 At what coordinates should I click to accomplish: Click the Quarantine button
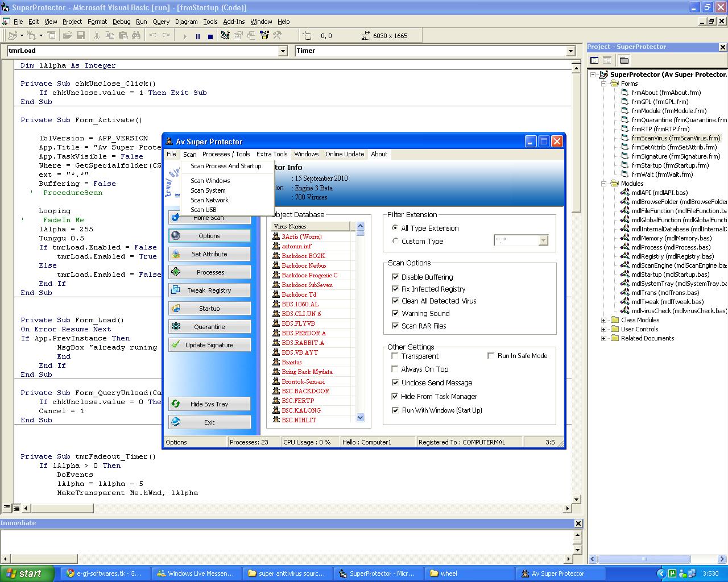(209, 327)
